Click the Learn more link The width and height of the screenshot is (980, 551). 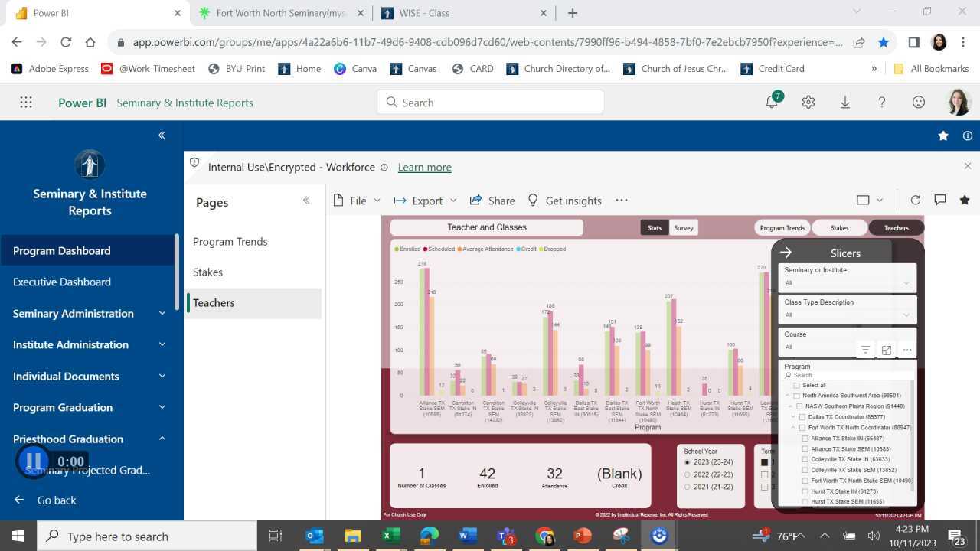coord(424,167)
